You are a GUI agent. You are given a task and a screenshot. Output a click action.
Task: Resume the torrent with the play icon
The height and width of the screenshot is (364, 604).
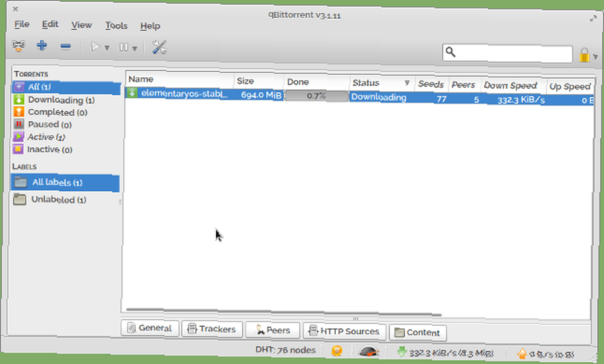[x=95, y=47]
